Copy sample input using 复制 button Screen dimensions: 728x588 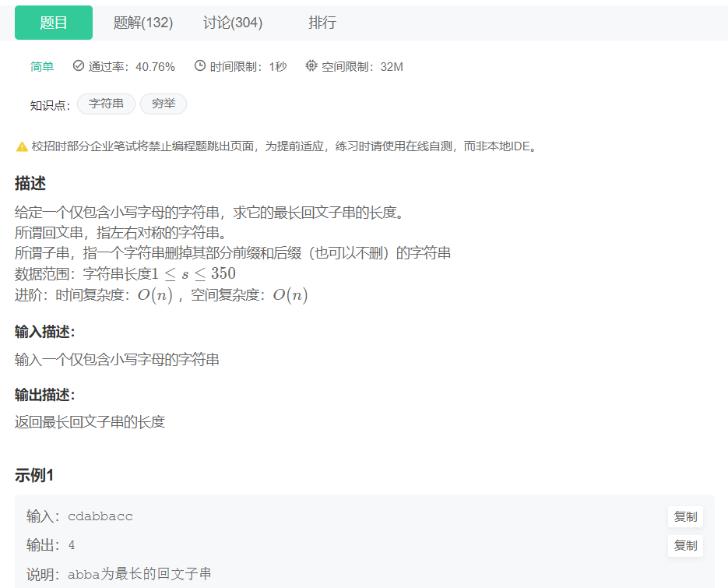coord(685,516)
